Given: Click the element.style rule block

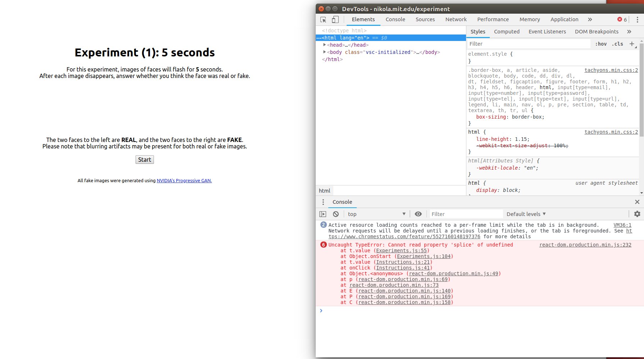Looking at the screenshot, I should pos(552,57).
